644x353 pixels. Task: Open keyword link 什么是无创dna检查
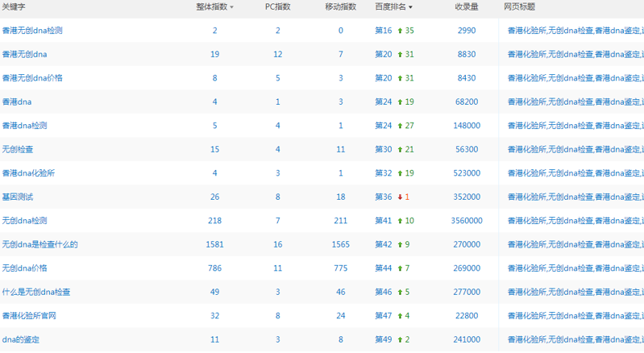tap(36, 293)
